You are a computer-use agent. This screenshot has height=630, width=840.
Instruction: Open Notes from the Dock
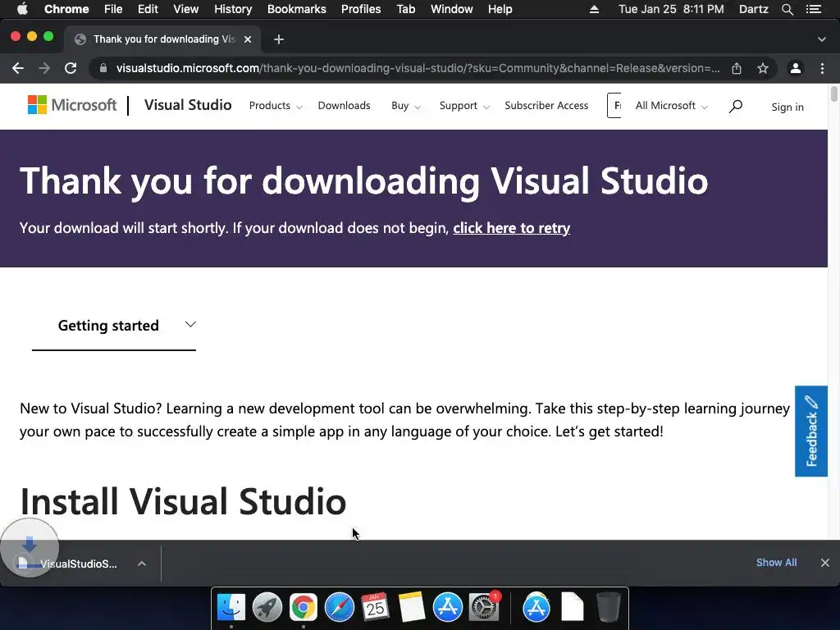click(x=411, y=608)
